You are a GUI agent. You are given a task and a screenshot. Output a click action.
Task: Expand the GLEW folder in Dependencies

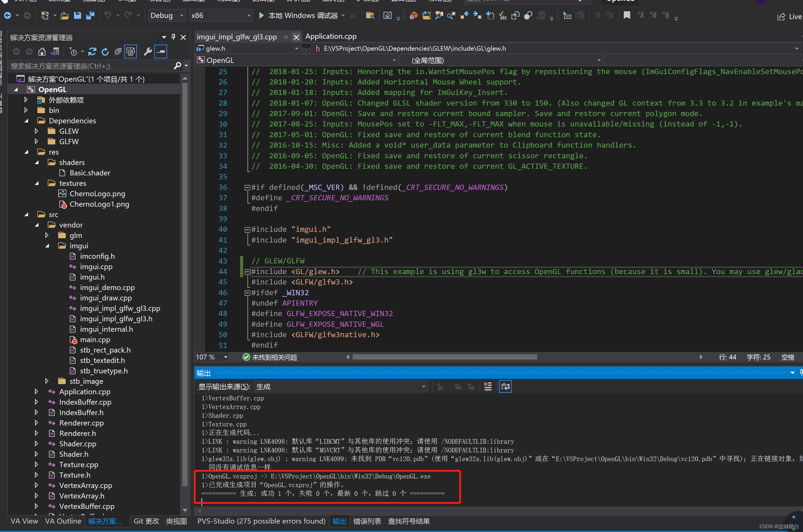[36, 131]
